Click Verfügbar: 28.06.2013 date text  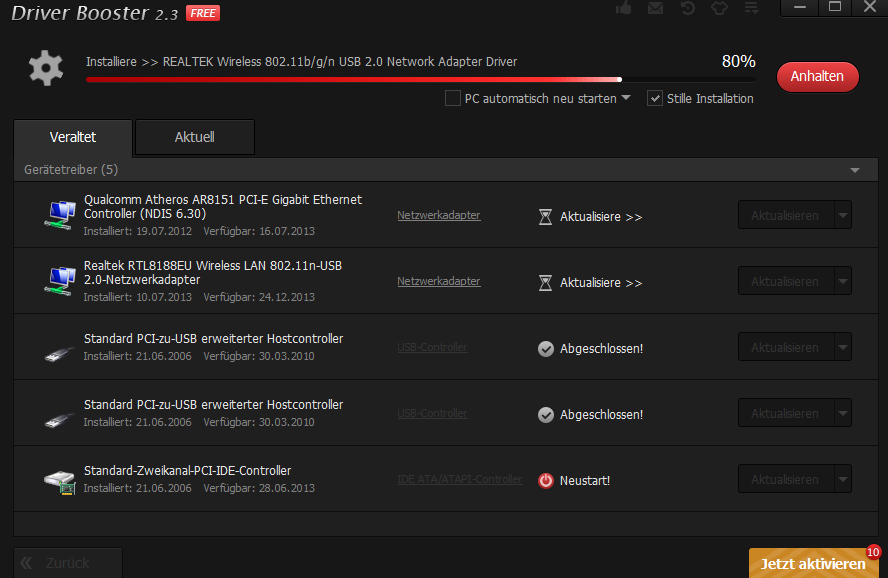coord(259,488)
